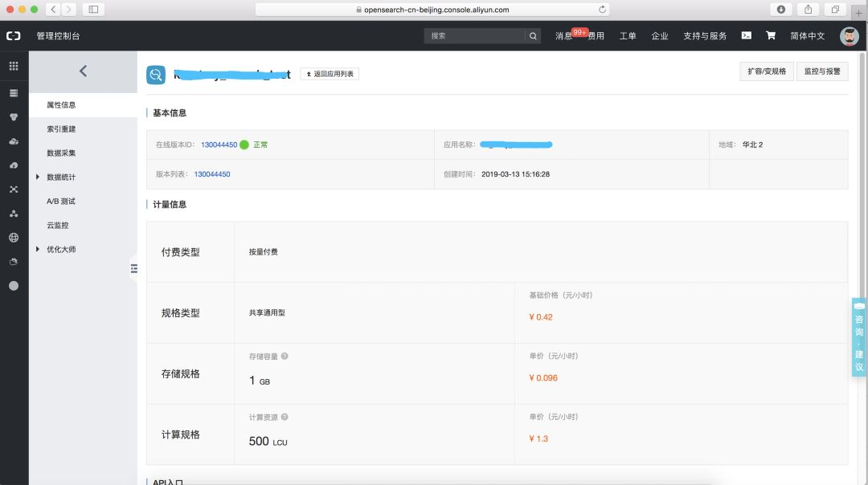Collapse the sidebar with back chevron
This screenshot has height=485, width=868.
(83, 71)
